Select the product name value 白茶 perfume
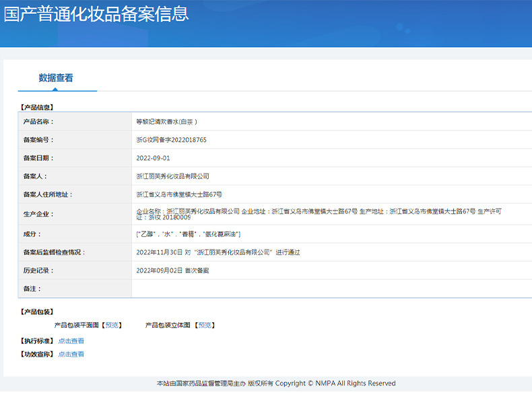Viewport: 532px width, 407px height. [166, 122]
